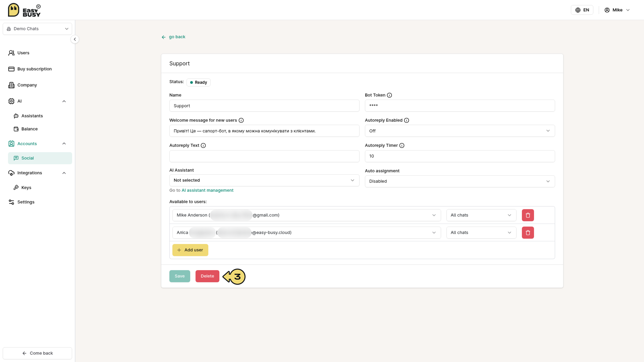Open All chats dropdown for Аліса
This screenshot has height=362, width=644.
(x=481, y=233)
